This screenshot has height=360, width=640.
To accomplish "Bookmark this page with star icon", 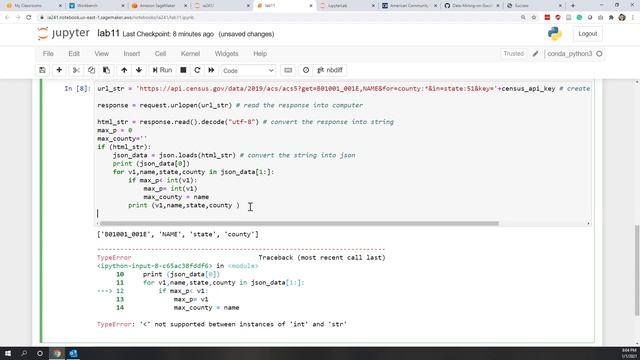I will tap(534, 18).
